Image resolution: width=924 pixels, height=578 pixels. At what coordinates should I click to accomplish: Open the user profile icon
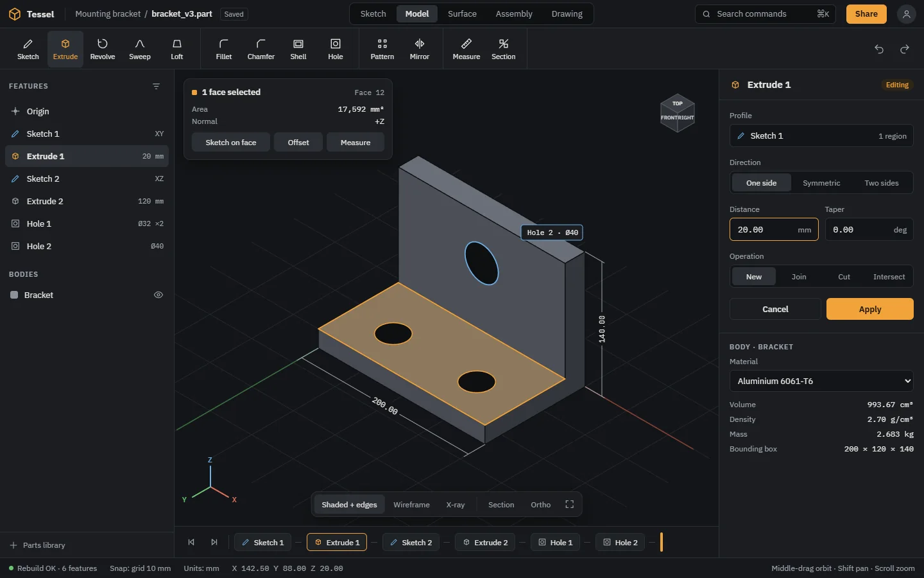coord(906,14)
